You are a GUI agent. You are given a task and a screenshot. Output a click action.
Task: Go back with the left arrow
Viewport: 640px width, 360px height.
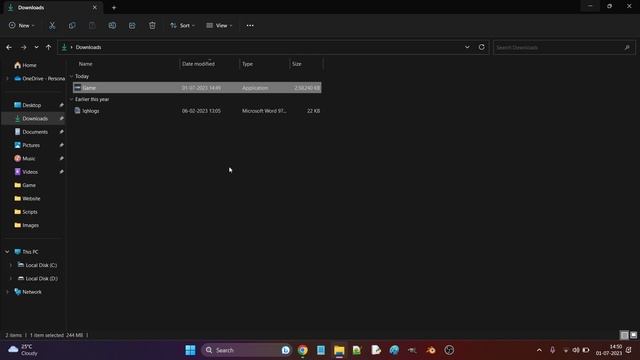(x=9, y=47)
